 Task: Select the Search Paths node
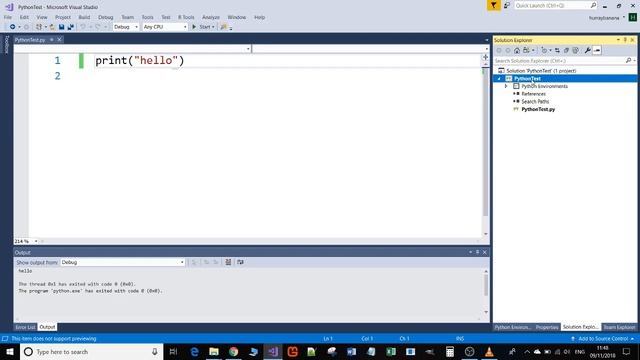click(535, 101)
